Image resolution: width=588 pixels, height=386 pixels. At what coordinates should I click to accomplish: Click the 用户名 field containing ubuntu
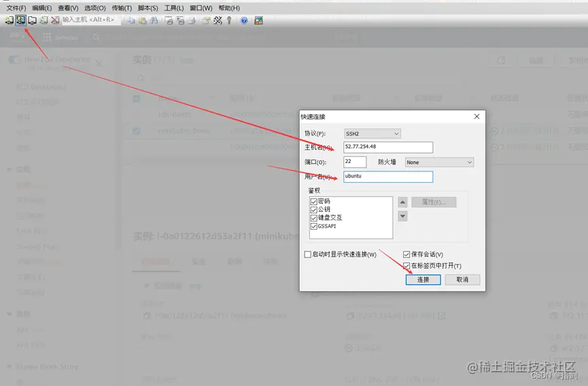(x=388, y=177)
